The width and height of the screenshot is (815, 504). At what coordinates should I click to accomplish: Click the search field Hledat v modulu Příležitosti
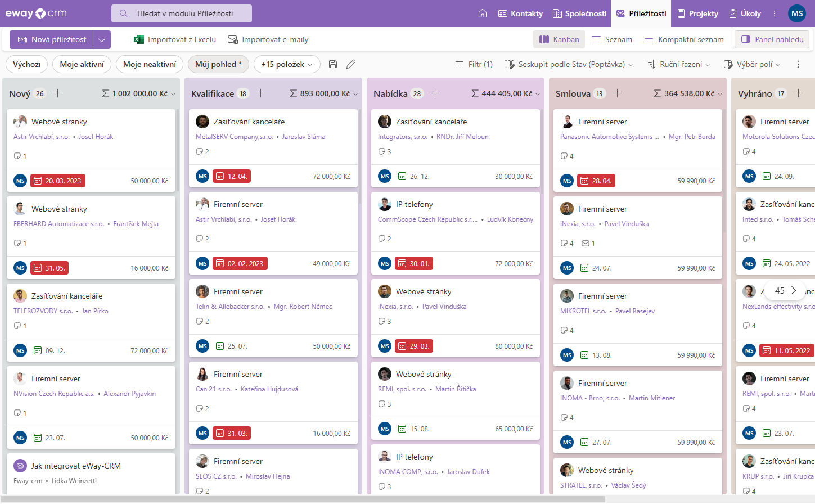pyautogui.click(x=182, y=13)
